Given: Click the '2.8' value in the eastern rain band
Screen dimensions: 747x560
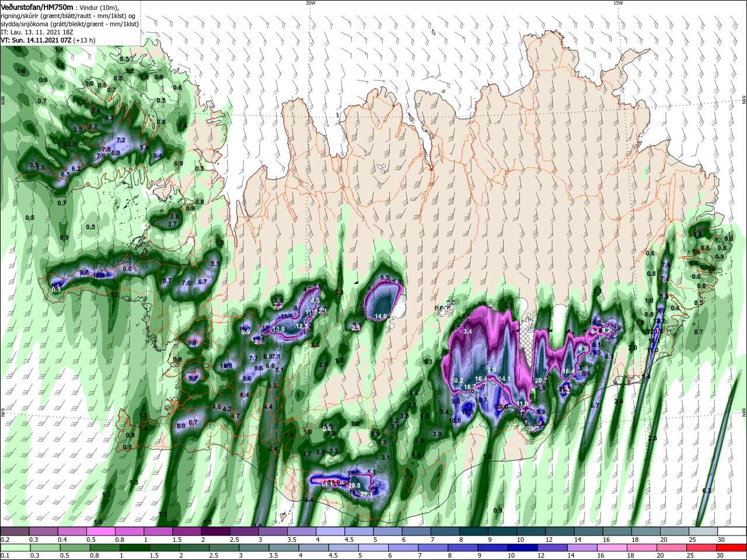Looking at the screenshot, I should coord(652,438).
